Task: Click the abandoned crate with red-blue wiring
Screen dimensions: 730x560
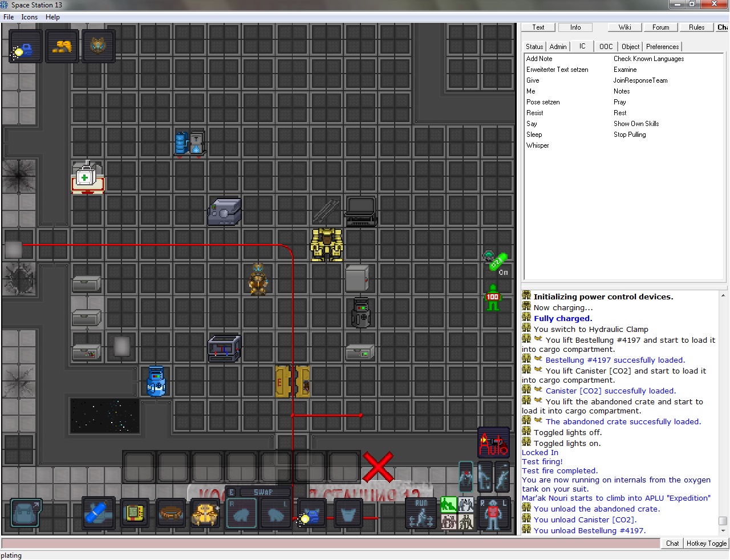Action: (x=224, y=348)
